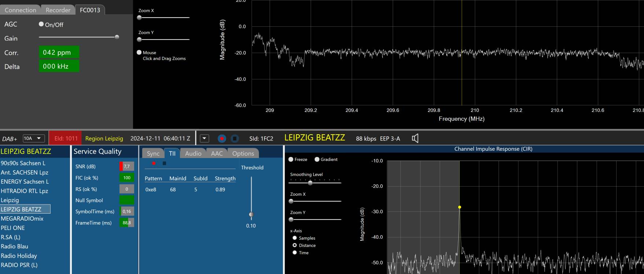Enable Mouse click and drag zooms option

(x=139, y=53)
